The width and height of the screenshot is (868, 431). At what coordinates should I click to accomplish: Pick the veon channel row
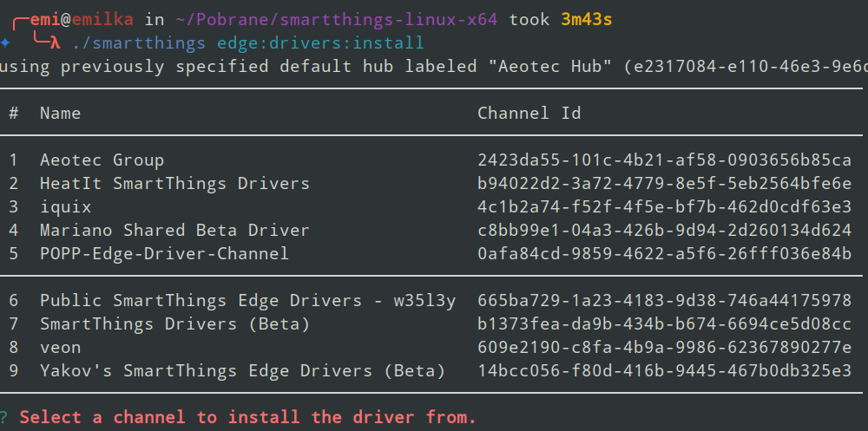[x=60, y=348]
